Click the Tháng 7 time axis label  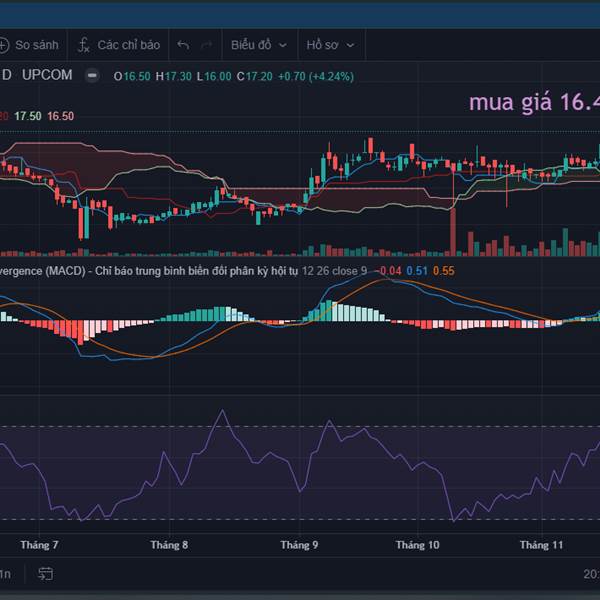tap(39, 545)
